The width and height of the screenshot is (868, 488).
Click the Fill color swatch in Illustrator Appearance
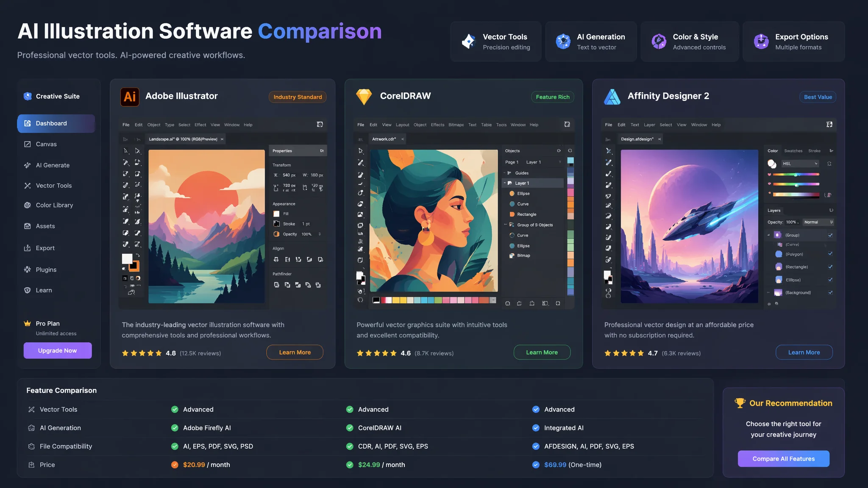(276, 214)
